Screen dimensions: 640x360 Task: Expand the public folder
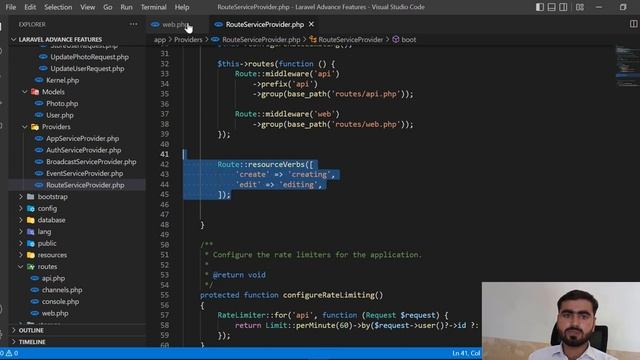pyautogui.click(x=21, y=243)
